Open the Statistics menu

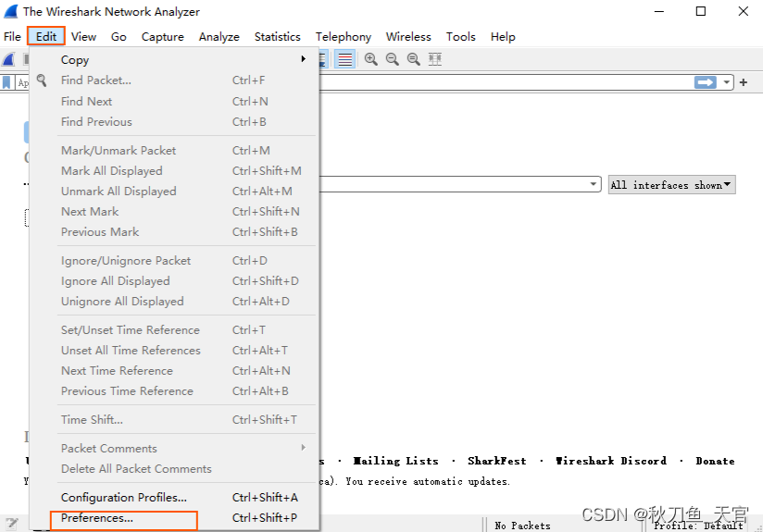(x=278, y=36)
